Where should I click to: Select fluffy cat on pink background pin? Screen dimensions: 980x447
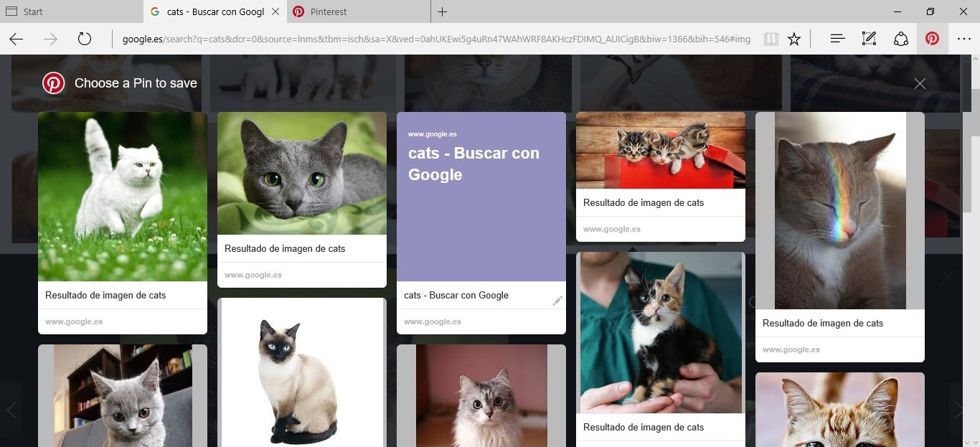(481, 395)
